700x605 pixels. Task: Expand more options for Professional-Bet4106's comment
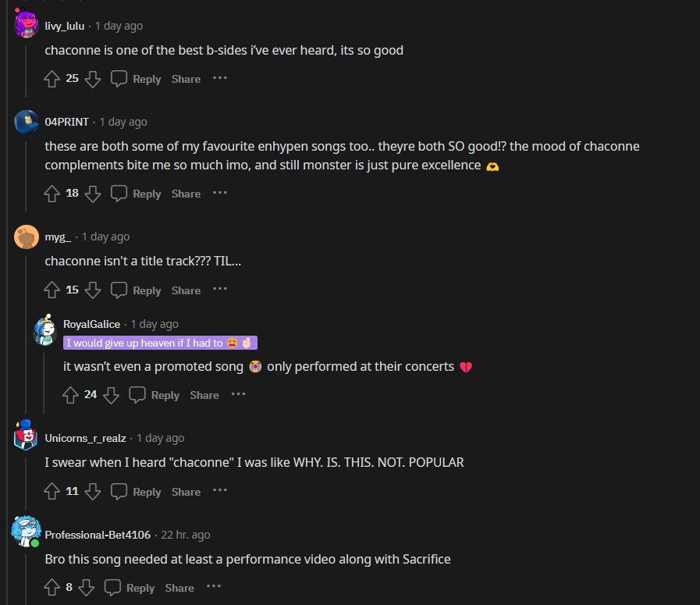coord(214,587)
